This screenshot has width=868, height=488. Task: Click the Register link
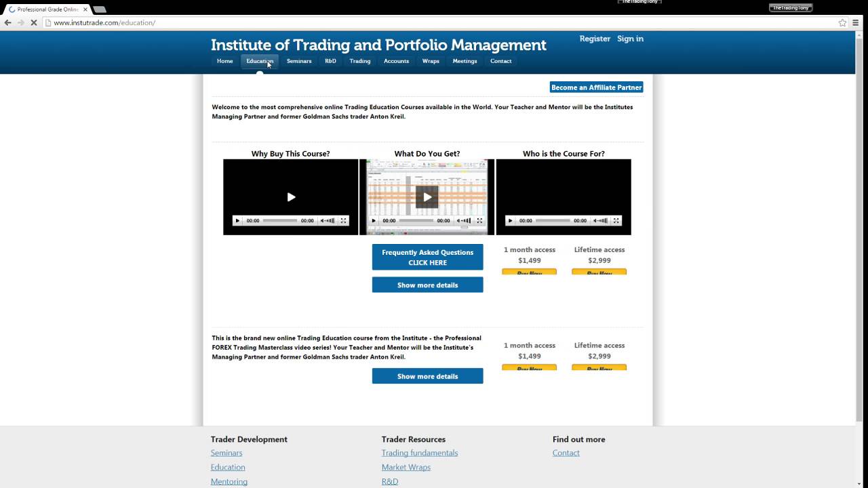(x=595, y=39)
